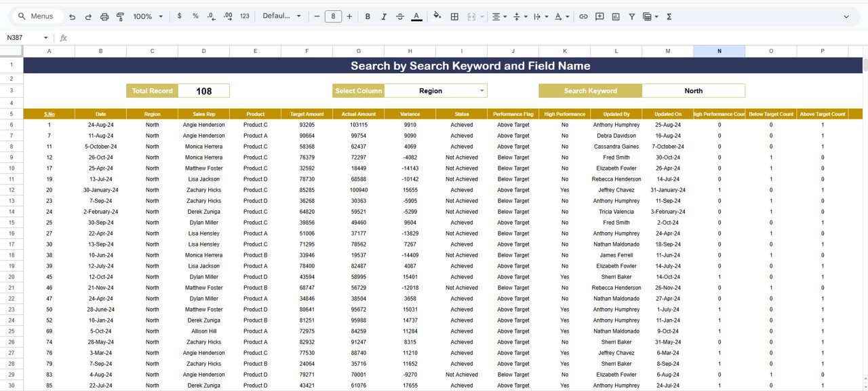Create a filter
This screenshot has width=868, height=391.
[631, 16]
